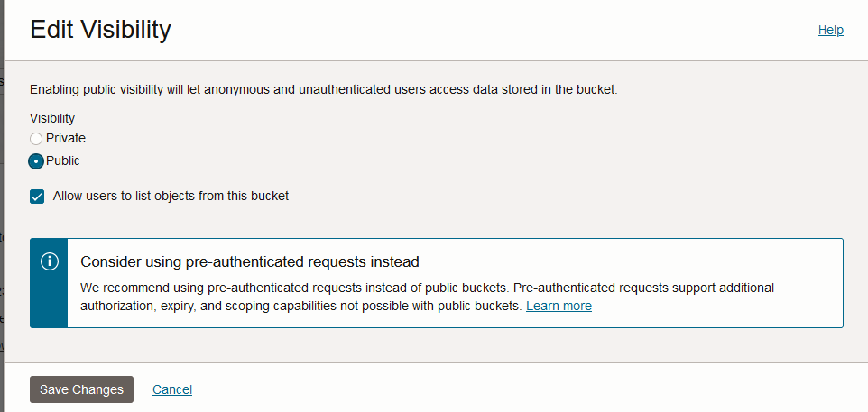Viewport: 868px width, 412px height.
Task: Click the pre-authenticated requests recommendation paragraph
Action: [427, 297]
